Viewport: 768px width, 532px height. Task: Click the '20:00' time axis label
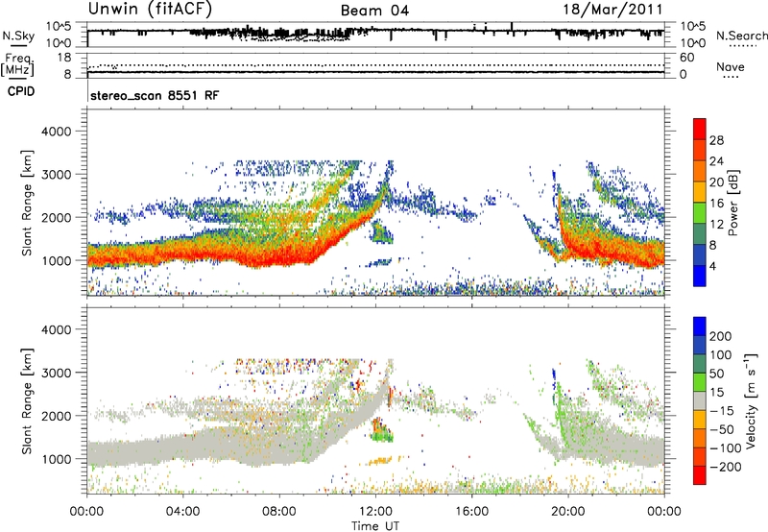[567, 512]
